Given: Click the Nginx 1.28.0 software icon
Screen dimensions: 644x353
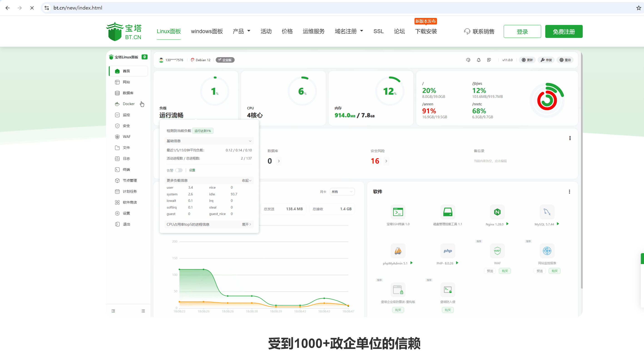Looking at the screenshot, I should pos(497,212).
